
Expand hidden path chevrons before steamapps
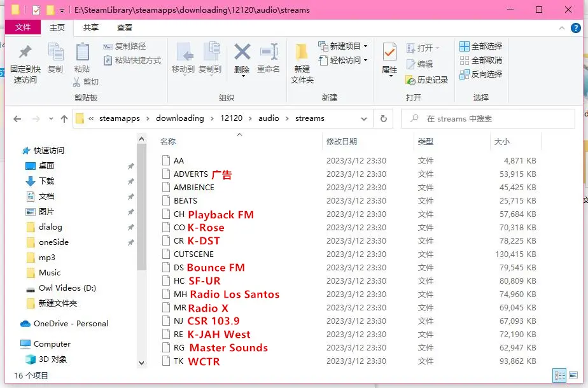click(91, 118)
